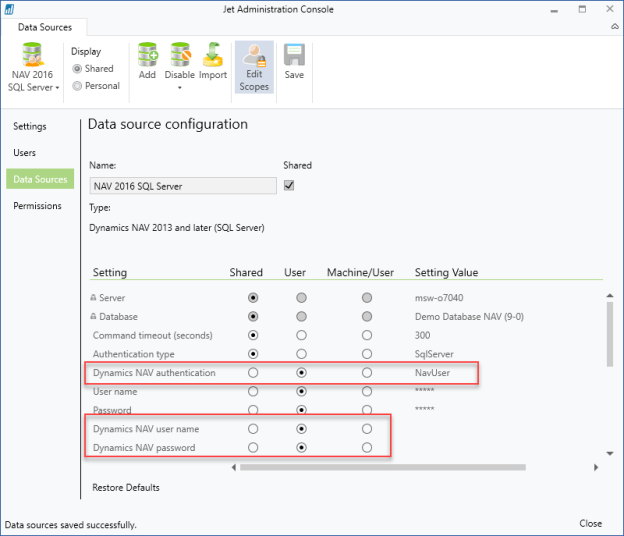Image resolution: width=624 pixels, height=536 pixels.
Task: Set Command timeout to User scope
Action: tap(301, 335)
